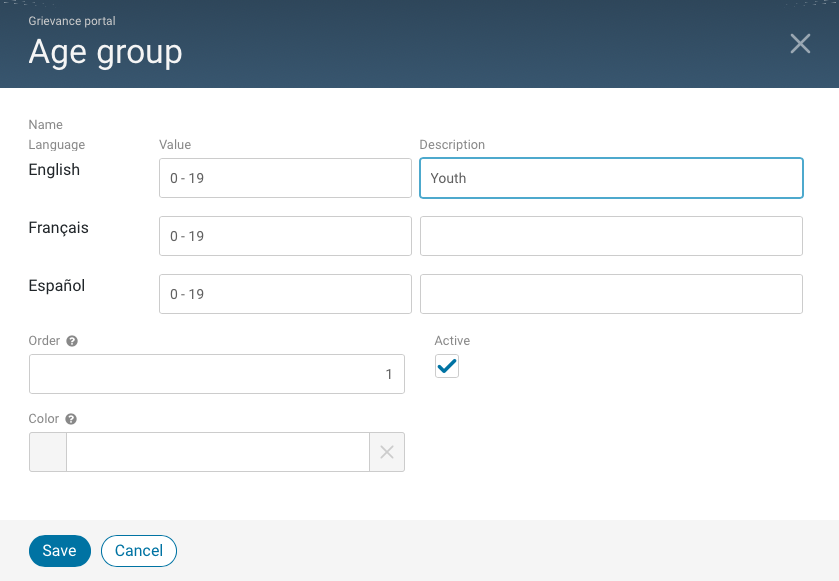Cancel editing the Age group
The image size is (839, 581).
pyautogui.click(x=138, y=550)
